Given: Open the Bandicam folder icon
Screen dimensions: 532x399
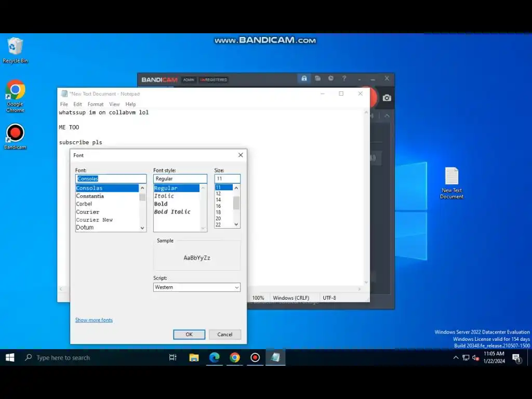Looking at the screenshot, I should (317, 78).
